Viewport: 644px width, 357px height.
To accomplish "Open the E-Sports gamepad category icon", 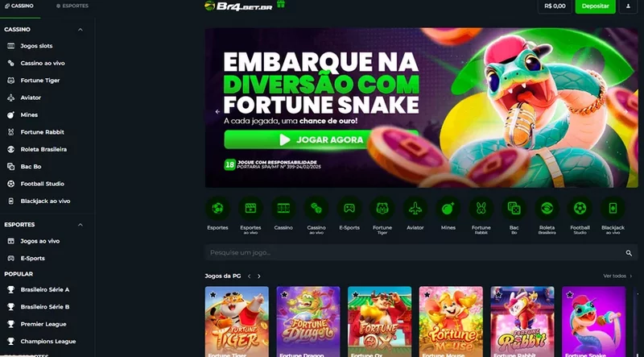I will click(x=349, y=208).
